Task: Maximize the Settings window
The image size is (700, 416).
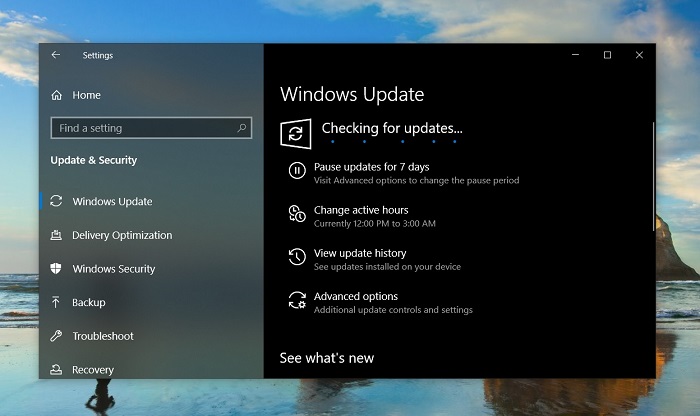Action: 607,55
